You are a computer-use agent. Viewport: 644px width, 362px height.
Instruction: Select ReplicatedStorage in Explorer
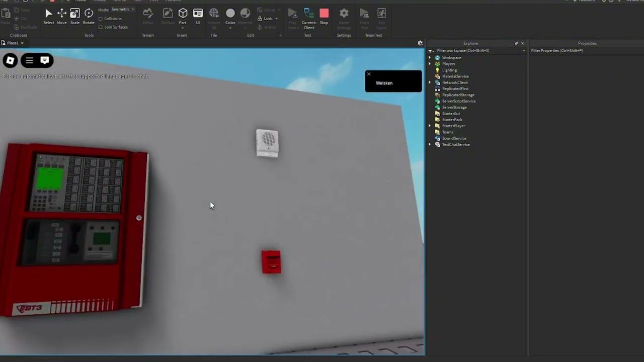[458, 95]
